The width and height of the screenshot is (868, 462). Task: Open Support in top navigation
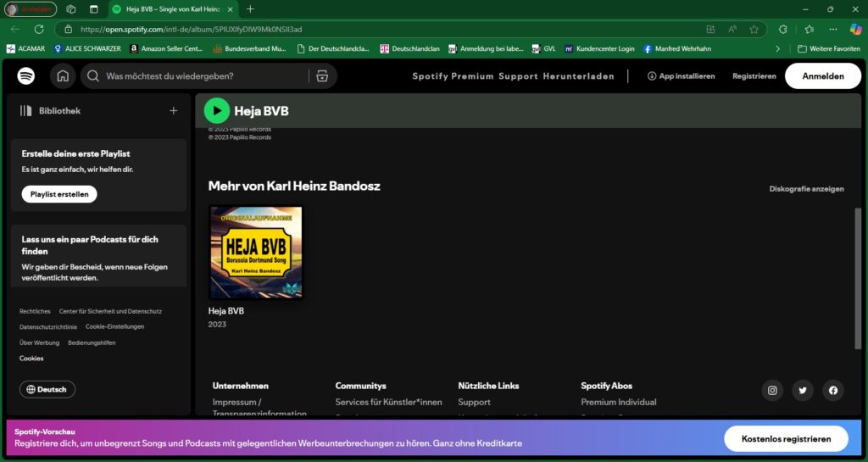coord(518,76)
